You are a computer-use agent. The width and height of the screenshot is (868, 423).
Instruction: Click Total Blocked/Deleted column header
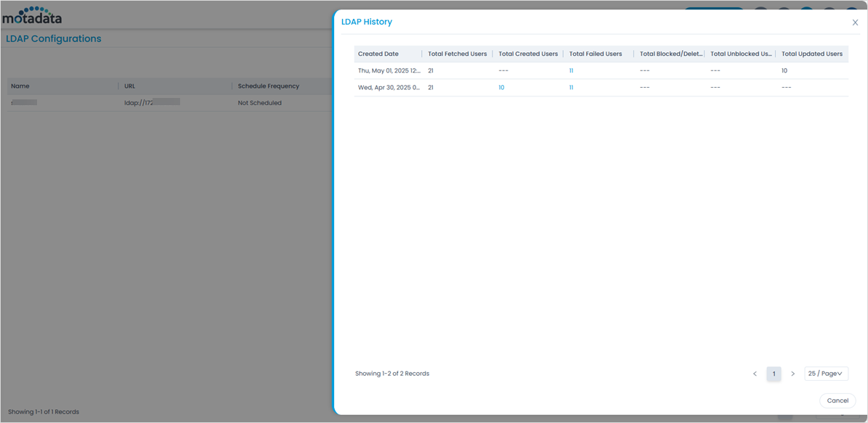671,54
